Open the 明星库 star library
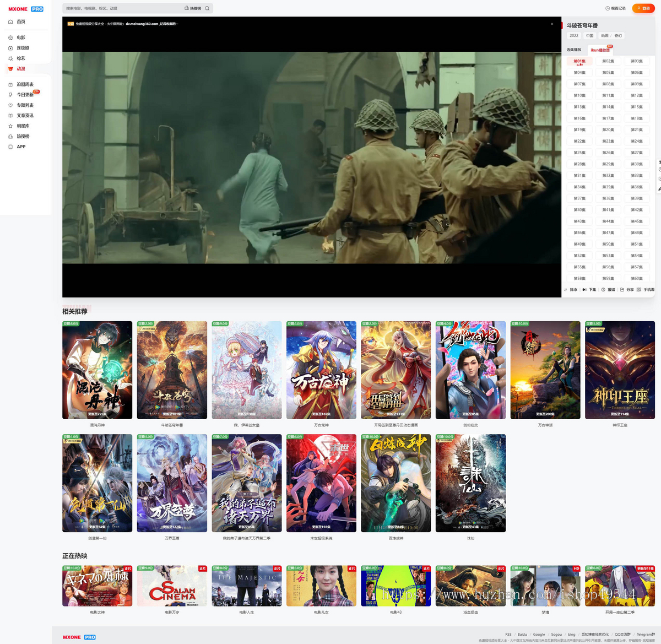 pyautogui.click(x=19, y=126)
